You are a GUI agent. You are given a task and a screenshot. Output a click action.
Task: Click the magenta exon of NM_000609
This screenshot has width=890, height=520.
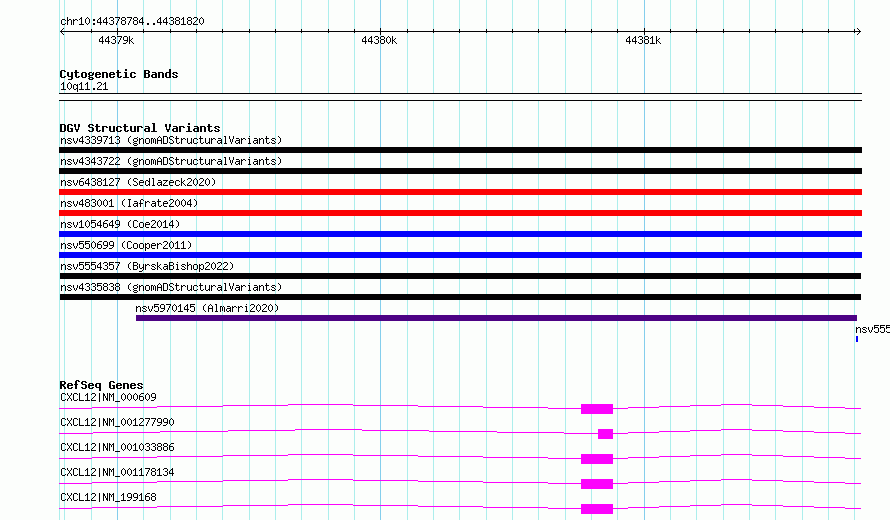point(597,409)
